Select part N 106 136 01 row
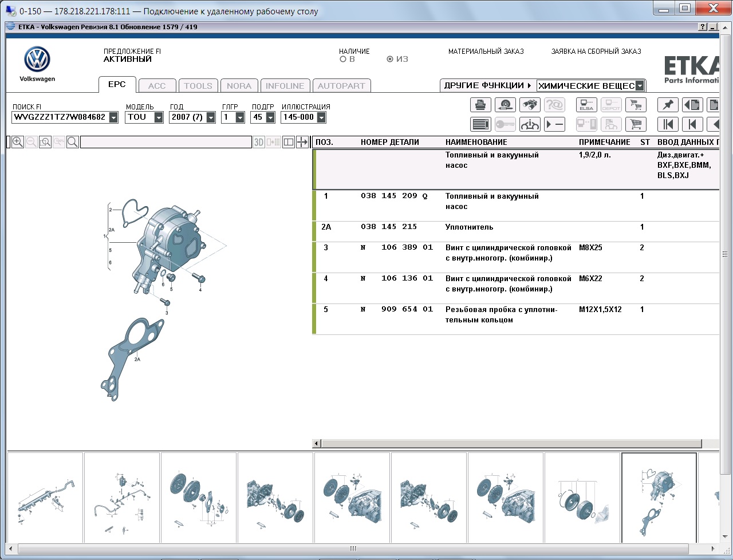Screen dimensions: 733x560 pos(515,288)
